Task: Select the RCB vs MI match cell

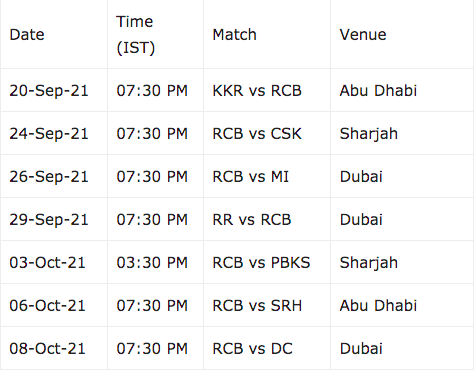Action: (267, 176)
